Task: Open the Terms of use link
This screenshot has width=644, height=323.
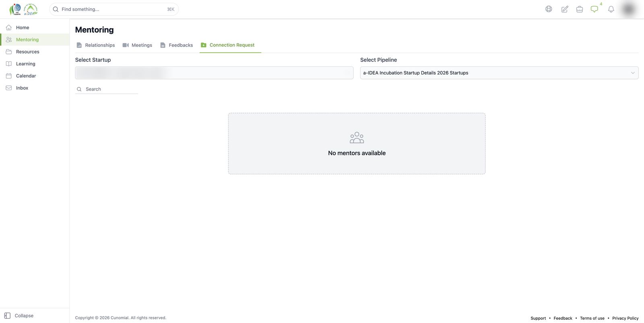Action: point(592,318)
